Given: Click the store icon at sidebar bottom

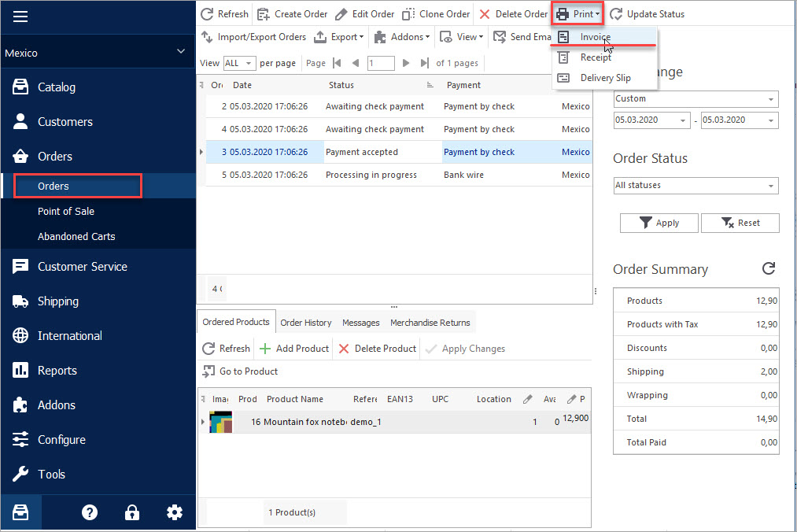Looking at the screenshot, I should coord(20,512).
